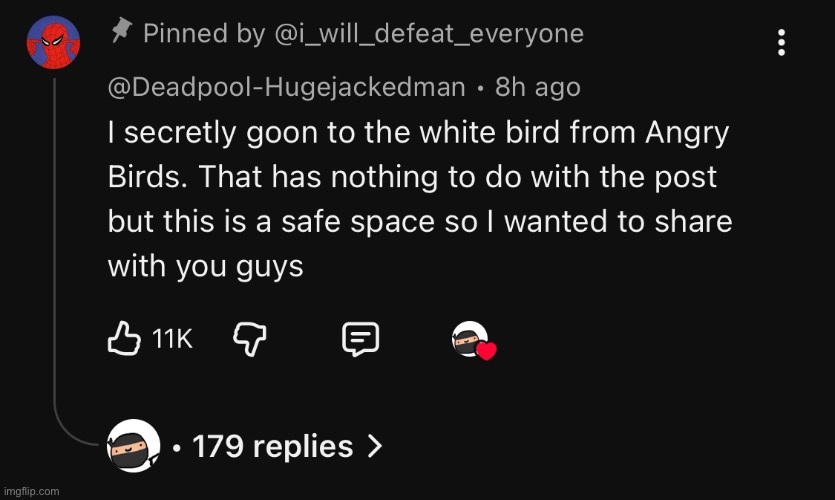Image resolution: width=835 pixels, height=500 pixels.
Task: Click the creator's ninja avatar heart badge
Action: [x=470, y=340]
